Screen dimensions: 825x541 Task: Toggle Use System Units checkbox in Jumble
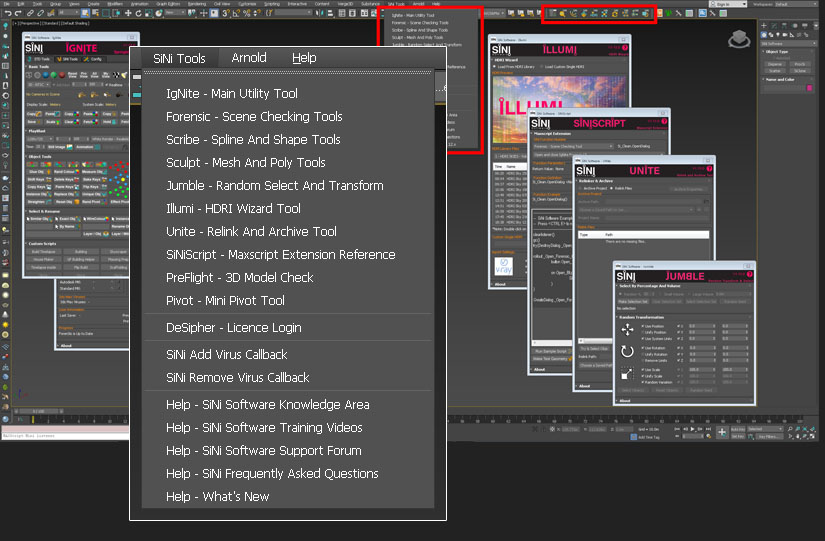coord(643,338)
